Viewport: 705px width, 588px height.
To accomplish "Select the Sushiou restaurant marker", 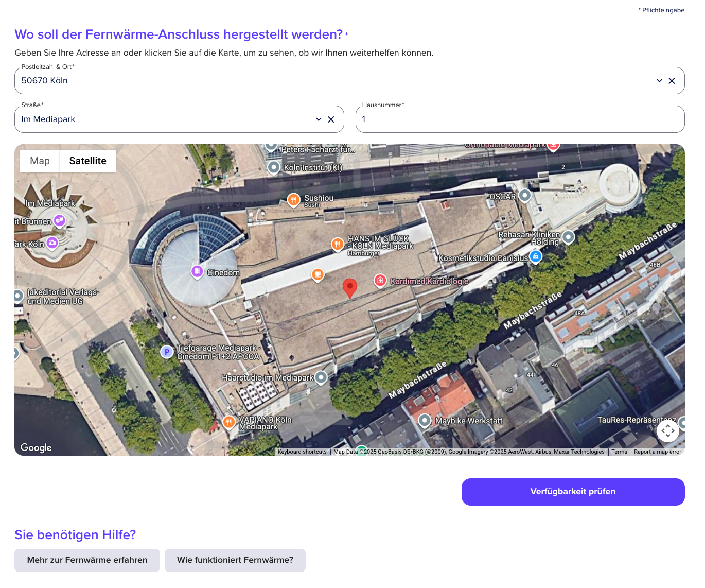I will click(293, 200).
